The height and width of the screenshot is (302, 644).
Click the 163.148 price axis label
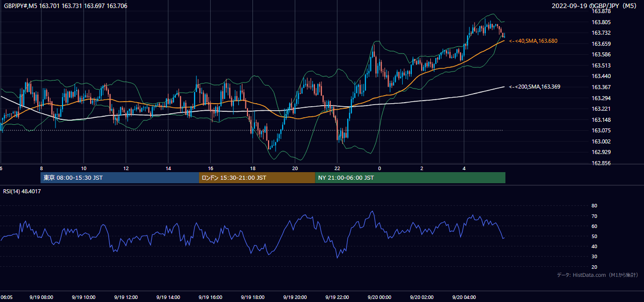[x=601, y=120]
